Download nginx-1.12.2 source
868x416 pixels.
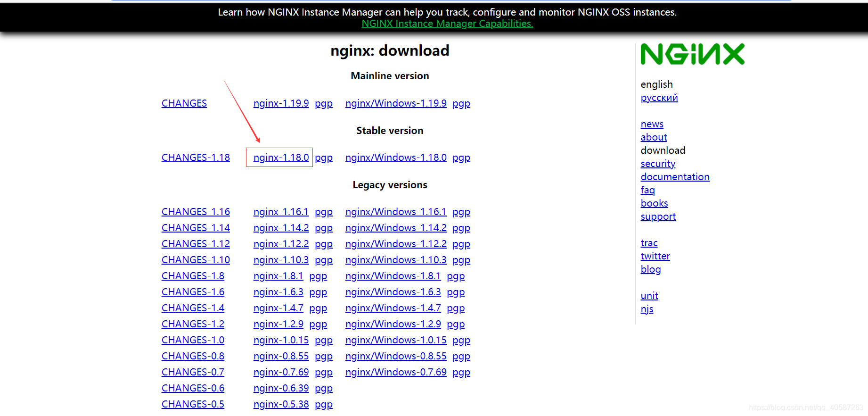[281, 244]
